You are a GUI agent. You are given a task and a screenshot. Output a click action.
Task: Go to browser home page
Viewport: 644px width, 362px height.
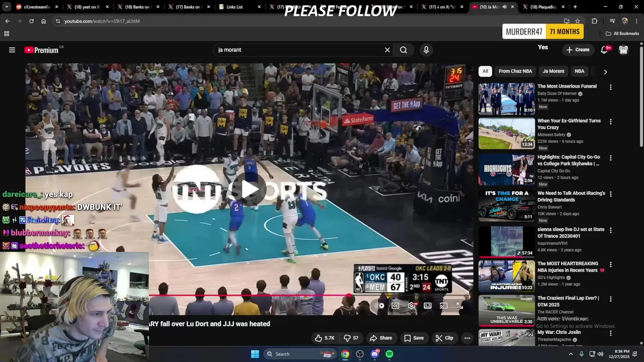43,21
